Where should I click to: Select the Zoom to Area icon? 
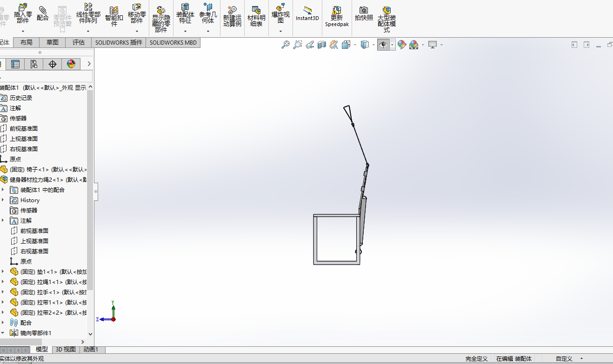coord(298,45)
